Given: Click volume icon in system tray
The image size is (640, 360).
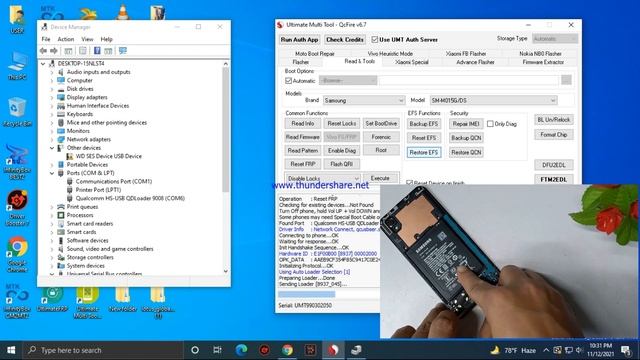Looking at the screenshot, I should coord(579,350).
